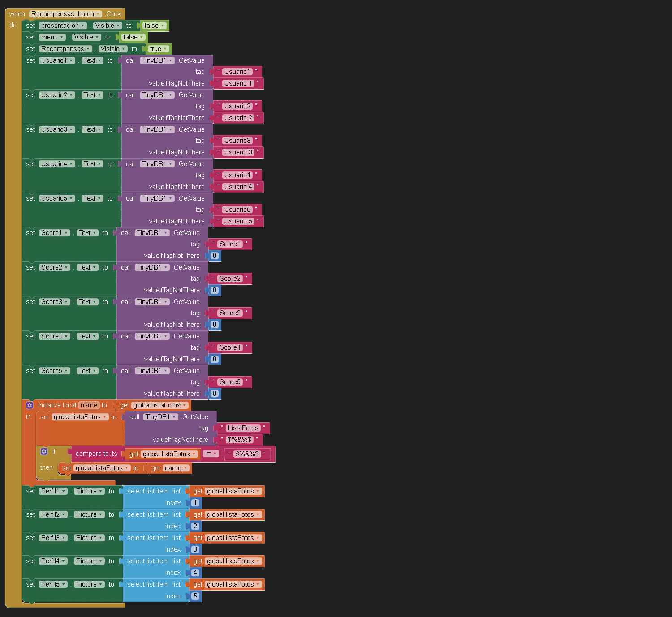Toggle the true value for Recompensas Visible
The width and height of the screenshot is (672, 617).
pyautogui.click(x=158, y=49)
